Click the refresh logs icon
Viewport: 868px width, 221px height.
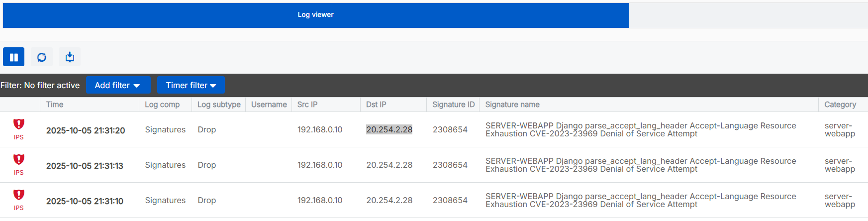coord(42,57)
